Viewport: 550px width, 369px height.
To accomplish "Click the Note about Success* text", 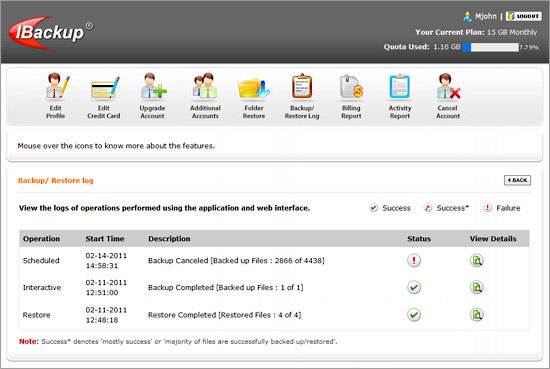I will [x=178, y=341].
